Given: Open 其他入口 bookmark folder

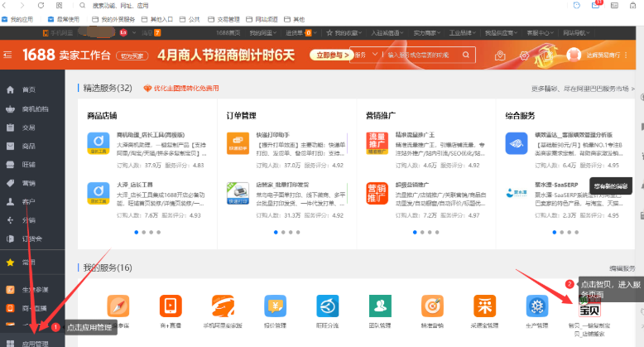Looking at the screenshot, I should pos(157,19).
